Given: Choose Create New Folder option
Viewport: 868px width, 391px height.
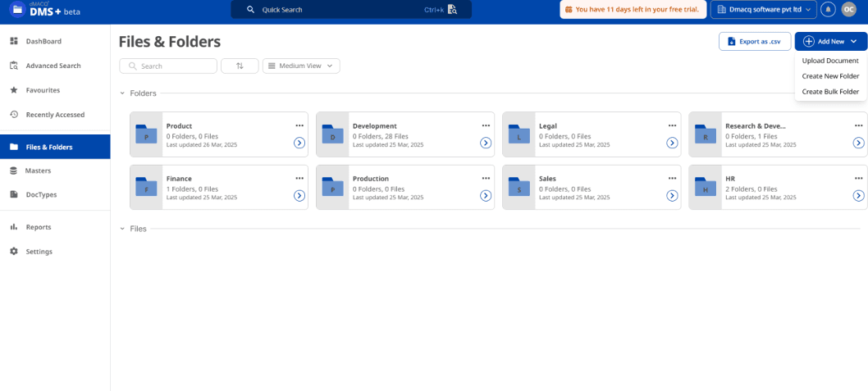Looking at the screenshot, I should click(830, 76).
